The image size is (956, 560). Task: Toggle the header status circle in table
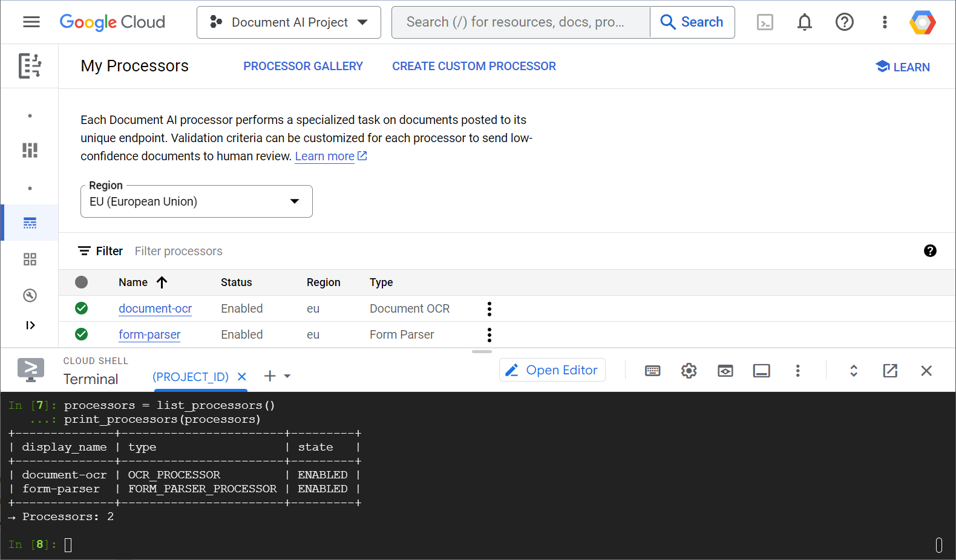[82, 282]
